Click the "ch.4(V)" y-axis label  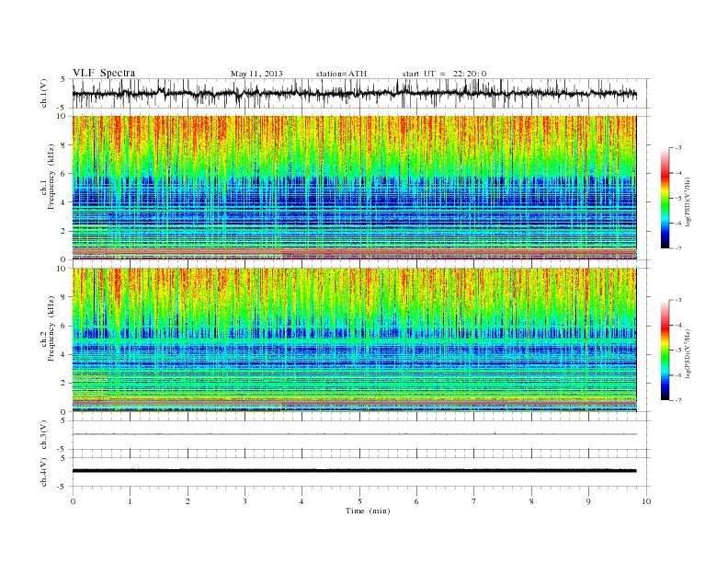coord(44,472)
